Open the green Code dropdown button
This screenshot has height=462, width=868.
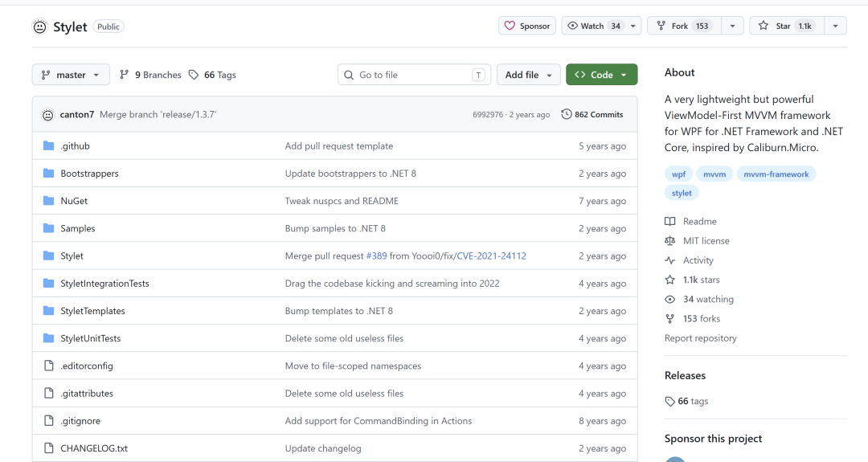[x=601, y=75]
